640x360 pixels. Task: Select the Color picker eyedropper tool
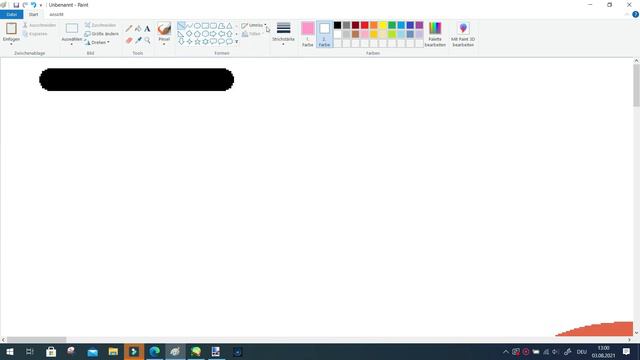click(x=138, y=40)
